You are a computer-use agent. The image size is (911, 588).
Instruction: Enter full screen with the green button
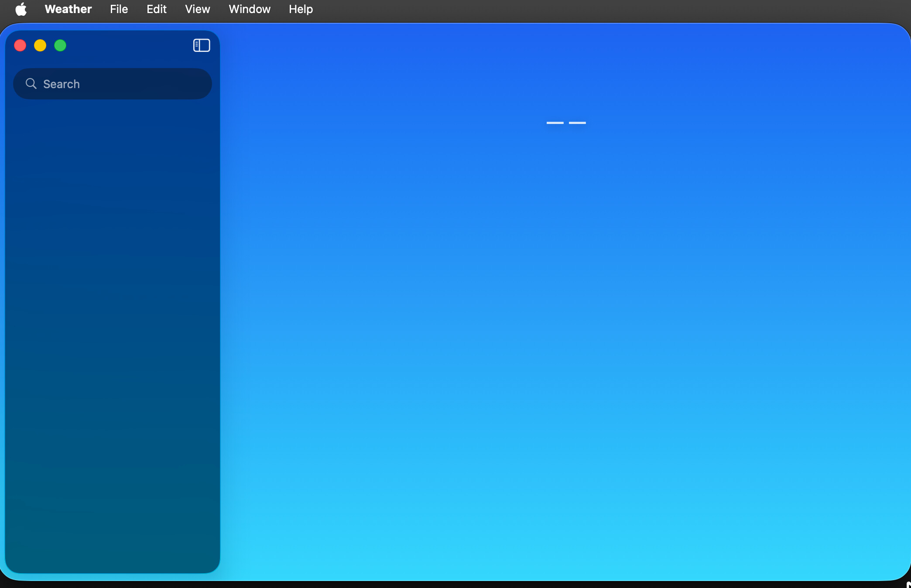60,45
